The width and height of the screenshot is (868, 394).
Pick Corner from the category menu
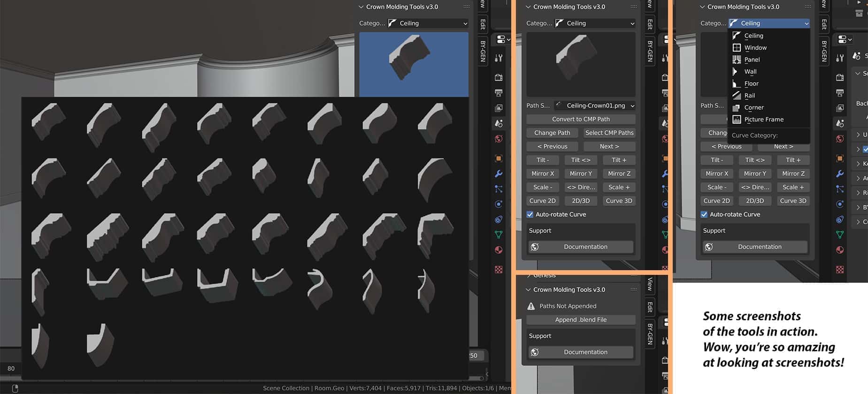click(754, 107)
